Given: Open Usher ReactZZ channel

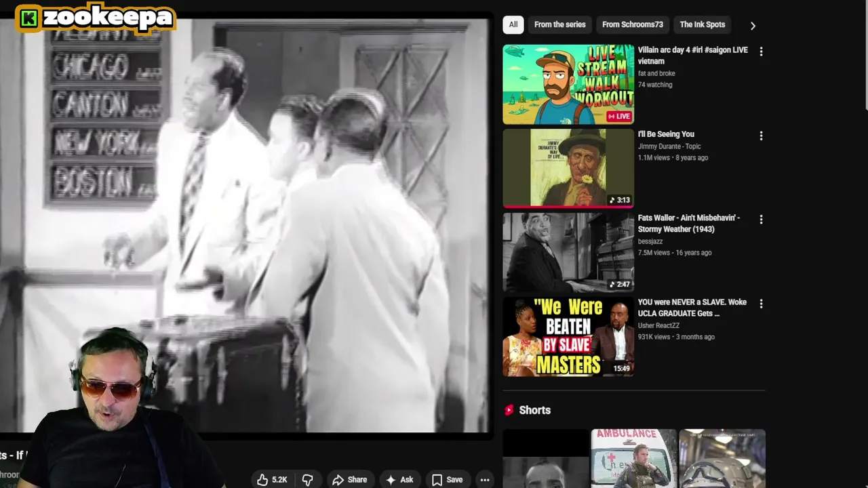Looking at the screenshot, I should click(658, 325).
